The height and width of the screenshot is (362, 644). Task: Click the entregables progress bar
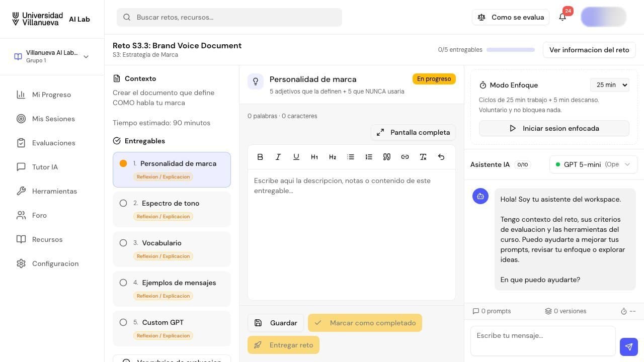click(511, 50)
